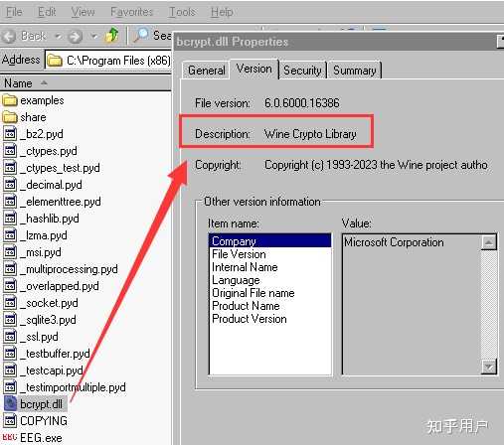Select the EEG.exe file name
This screenshot has width=504, height=445.
(41, 438)
